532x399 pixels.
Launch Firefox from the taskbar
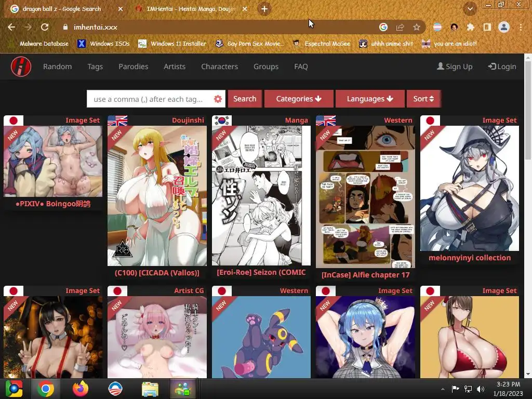click(x=81, y=389)
